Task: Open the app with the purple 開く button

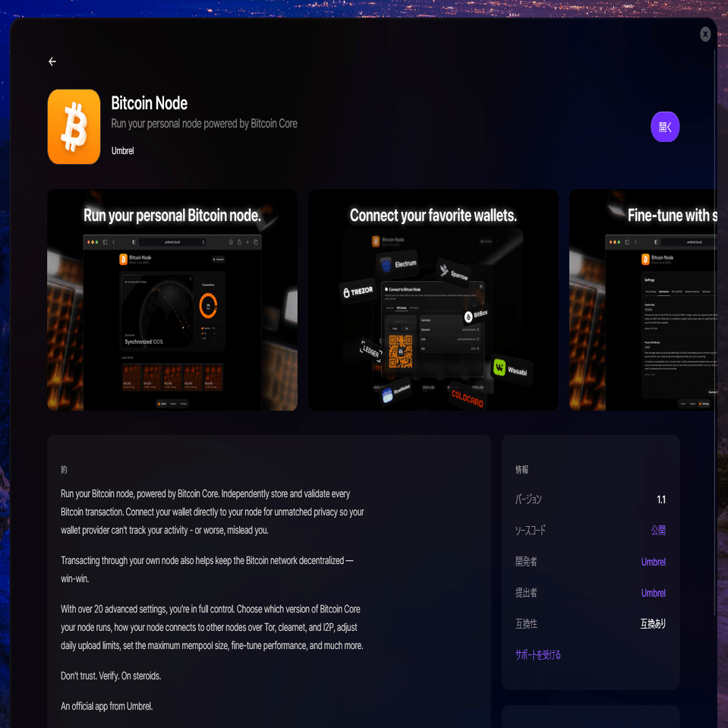Action: pyautogui.click(x=665, y=127)
